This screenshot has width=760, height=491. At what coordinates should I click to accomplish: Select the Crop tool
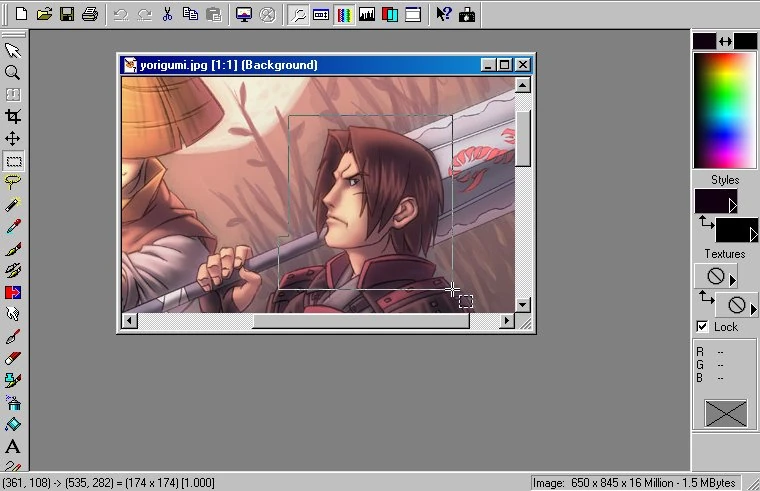13,116
